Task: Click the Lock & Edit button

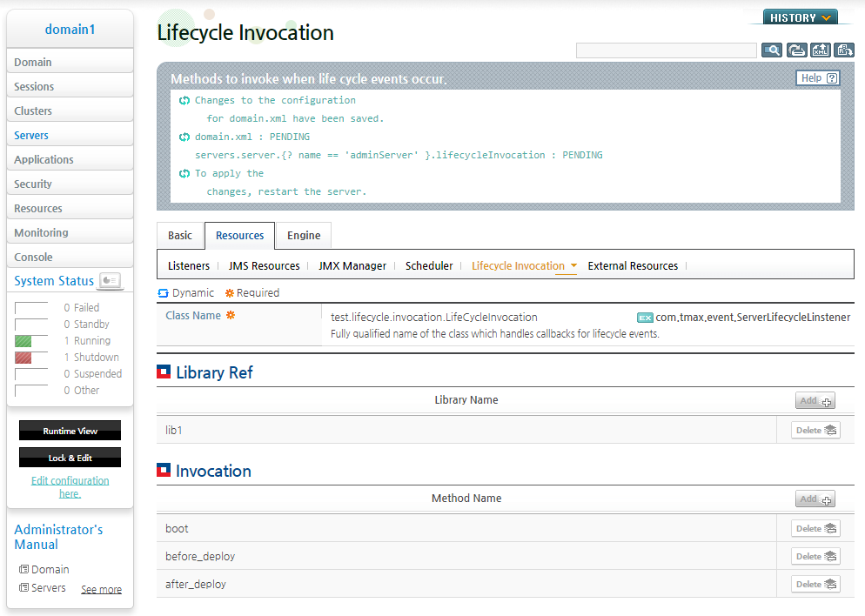Action: pyautogui.click(x=70, y=458)
